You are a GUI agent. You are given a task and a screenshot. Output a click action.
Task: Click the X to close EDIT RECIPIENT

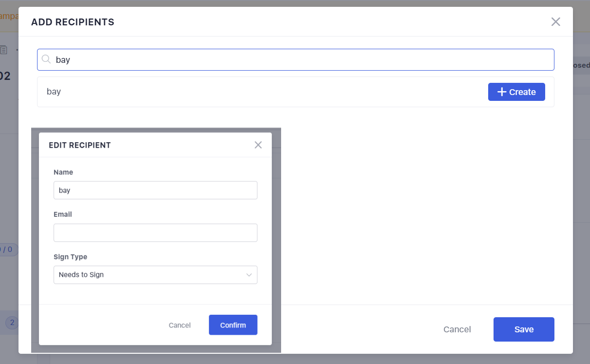pyautogui.click(x=258, y=145)
